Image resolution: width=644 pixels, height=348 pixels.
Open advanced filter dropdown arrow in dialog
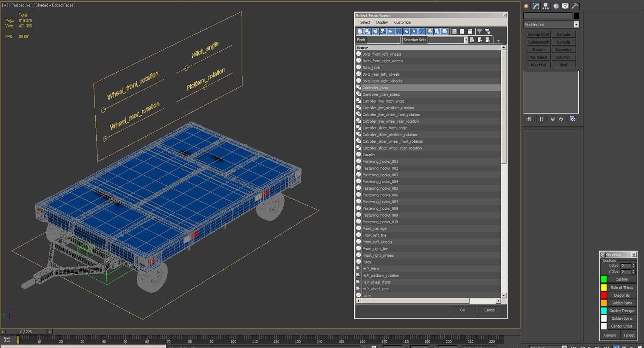499,41
